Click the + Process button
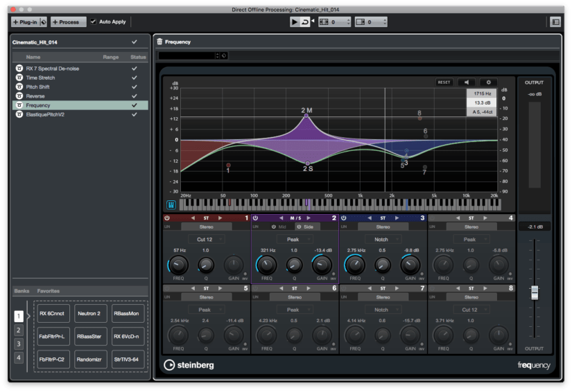Screen dimensions: 572x392 (68, 22)
